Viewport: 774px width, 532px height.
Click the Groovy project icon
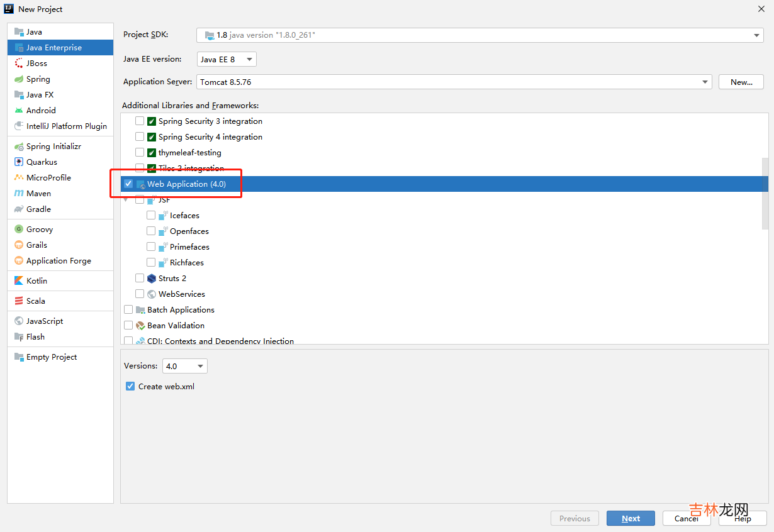[19, 230]
